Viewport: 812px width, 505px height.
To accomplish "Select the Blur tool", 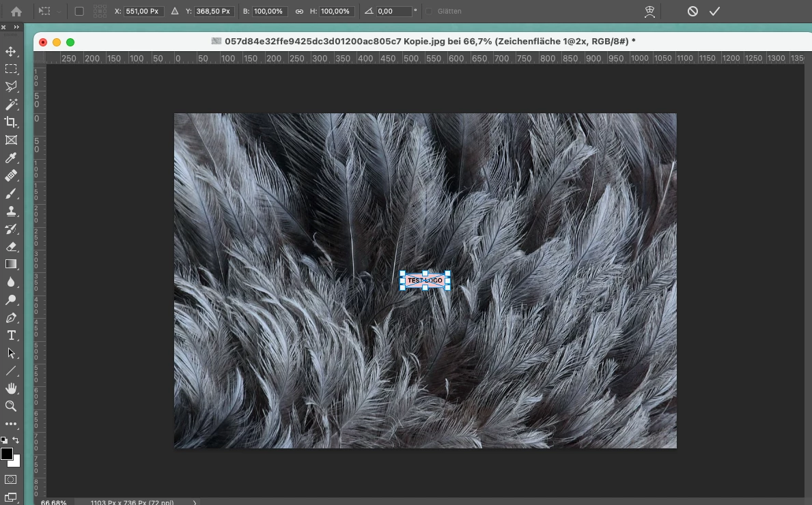I will pyautogui.click(x=11, y=282).
